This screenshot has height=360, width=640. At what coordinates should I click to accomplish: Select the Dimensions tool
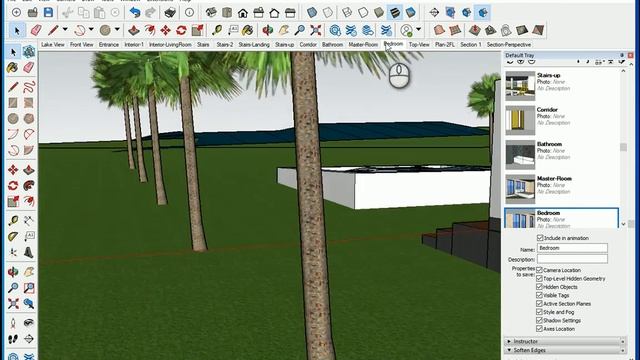pyautogui.click(x=29, y=221)
